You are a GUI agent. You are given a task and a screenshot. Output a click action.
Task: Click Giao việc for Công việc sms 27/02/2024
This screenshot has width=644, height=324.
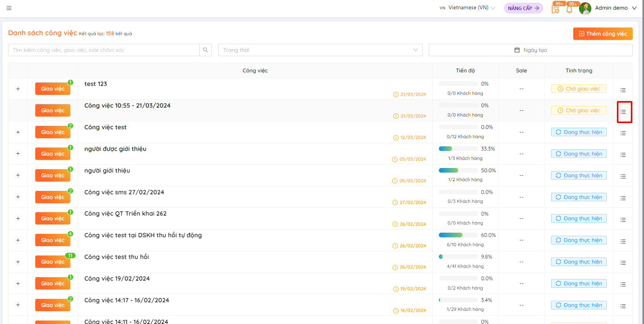[x=53, y=197]
